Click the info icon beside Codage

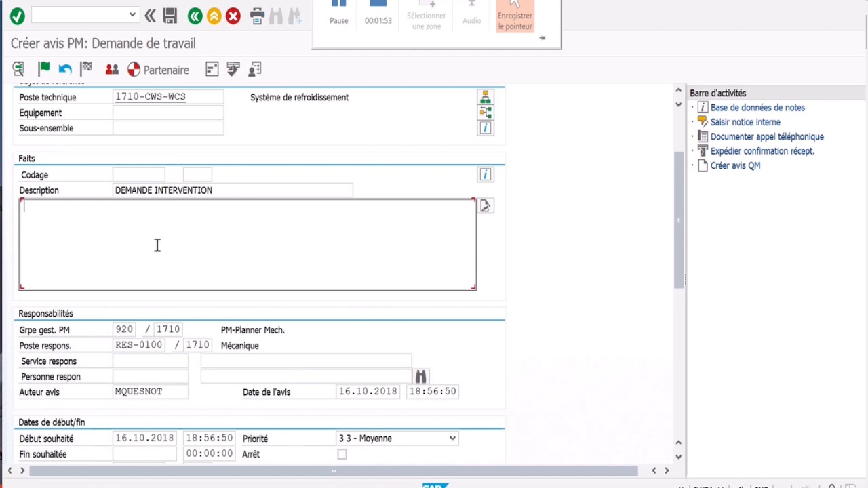tap(486, 175)
